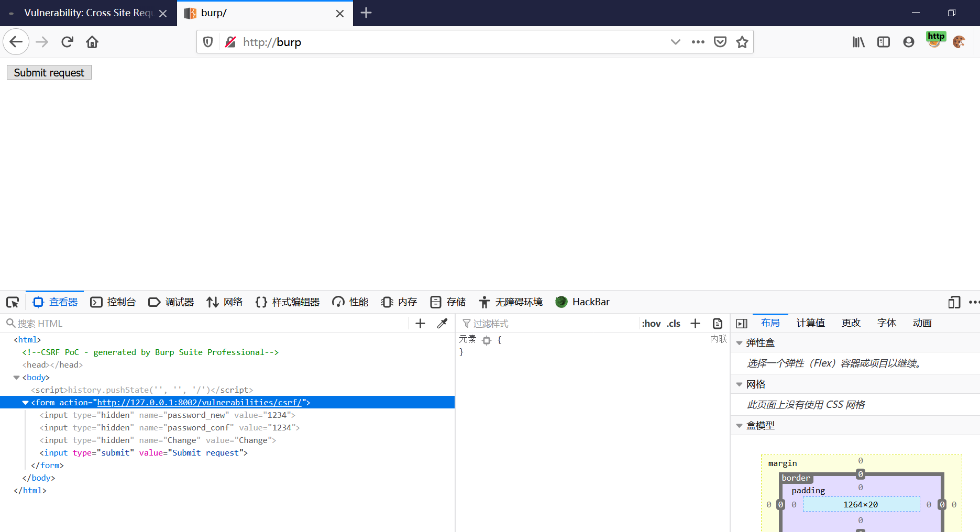Open the http extension icon
Viewport: 980px width, 532px height.
coord(935,40)
